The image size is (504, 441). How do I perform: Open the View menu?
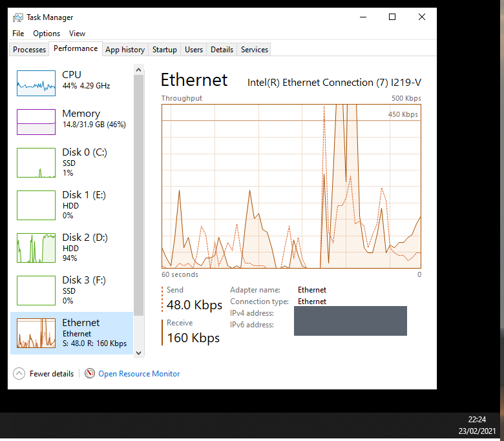pyautogui.click(x=77, y=34)
